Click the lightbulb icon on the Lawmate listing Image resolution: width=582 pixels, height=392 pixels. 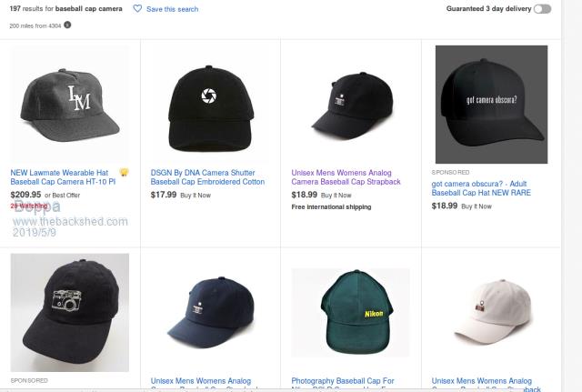[x=124, y=172]
